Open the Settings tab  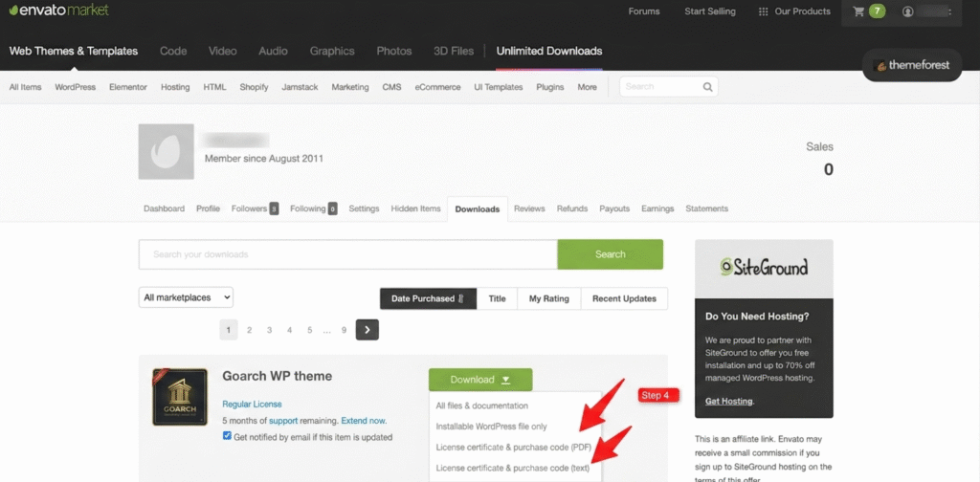[364, 208]
